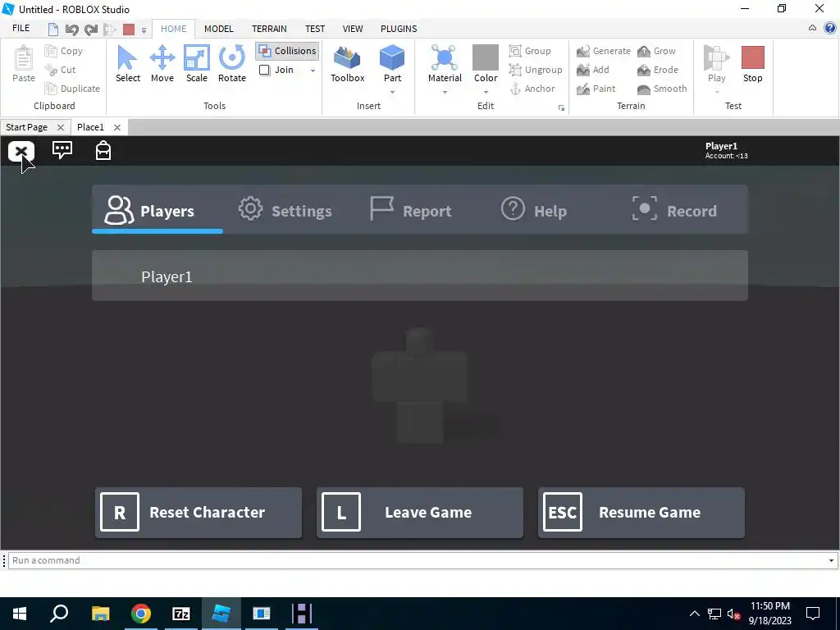
Task: Click the Anchor button
Action: (532, 89)
